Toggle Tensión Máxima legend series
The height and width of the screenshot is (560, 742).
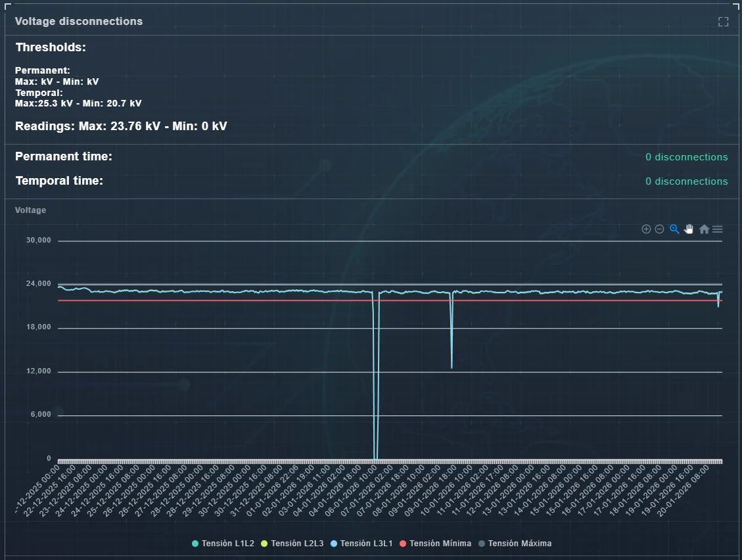click(515, 544)
